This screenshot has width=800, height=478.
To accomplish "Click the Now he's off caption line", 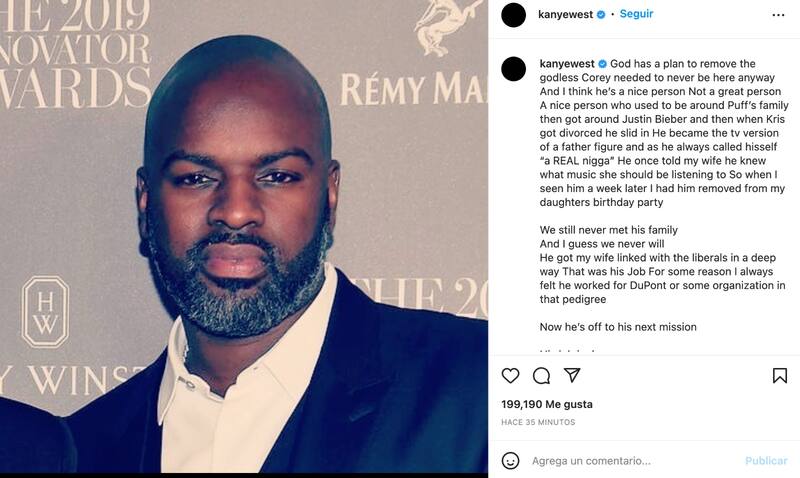I will tap(618, 326).
